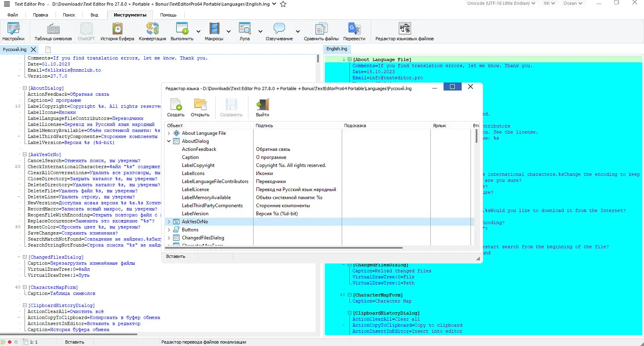Click the red record macro icon in status bar
Image resolution: width=644 pixels, height=346 pixels.
coord(10,342)
